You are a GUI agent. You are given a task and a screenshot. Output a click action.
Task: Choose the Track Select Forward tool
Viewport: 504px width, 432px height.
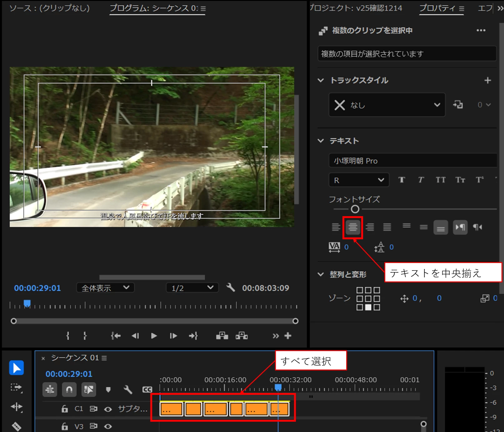pyautogui.click(x=16, y=388)
